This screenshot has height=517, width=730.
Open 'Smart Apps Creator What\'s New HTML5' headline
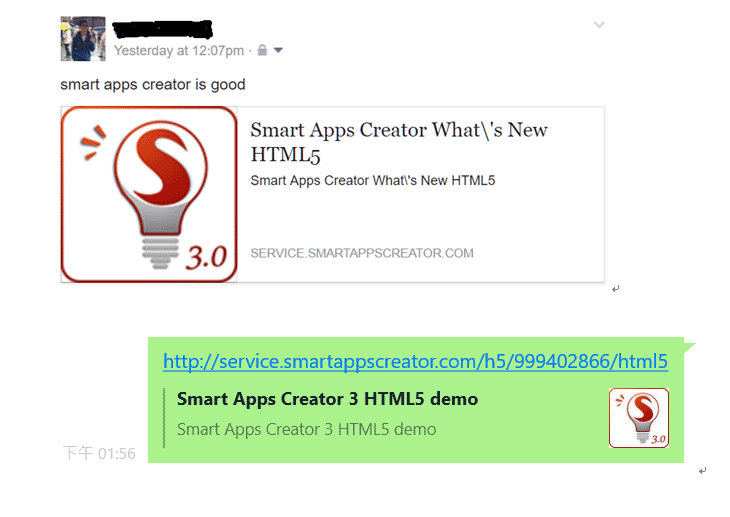399,142
